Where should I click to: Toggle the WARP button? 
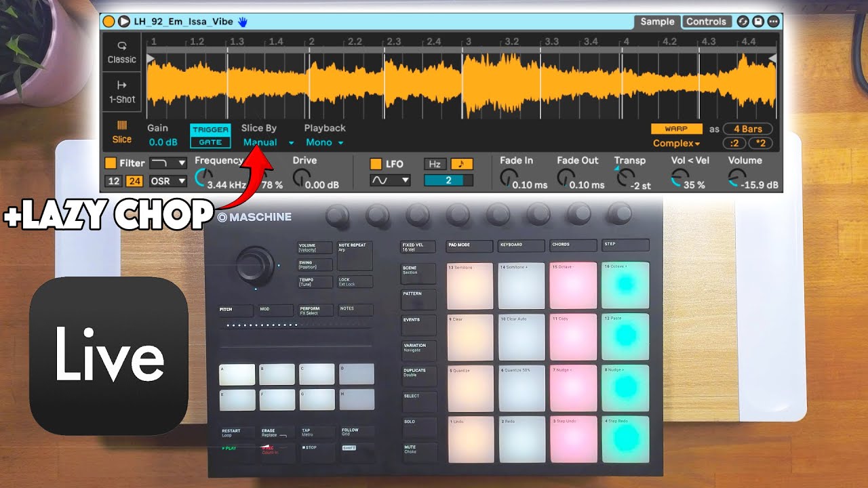tap(675, 129)
